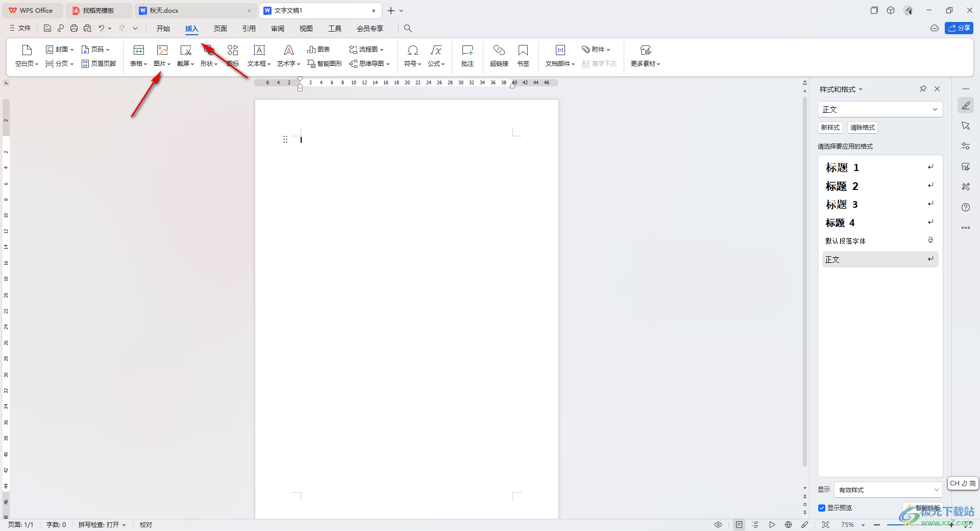Screen dimensions: 980x531
Task: Apply the 标题 3 style
Action: tap(880, 204)
